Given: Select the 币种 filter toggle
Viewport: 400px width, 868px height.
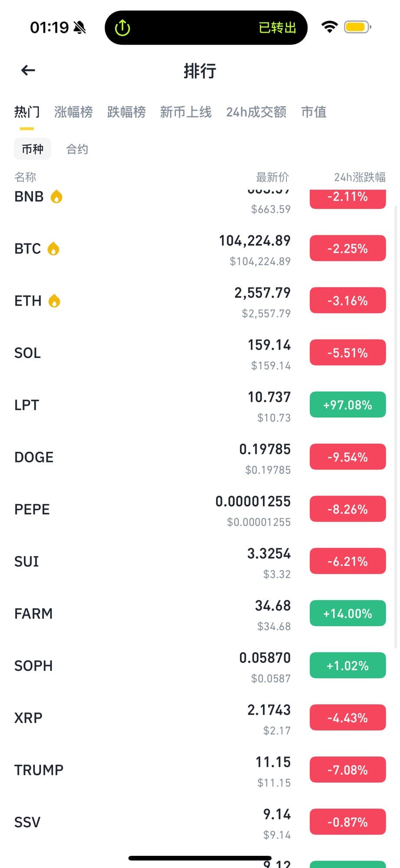Looking at the screenshot, I should tap(33, 149).
